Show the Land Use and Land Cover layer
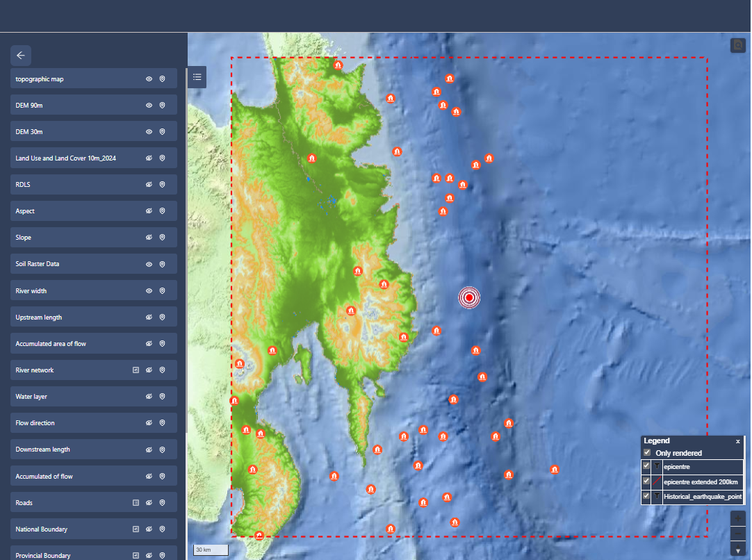The height and width of the screenshot is (560, 752). pos(149,158)
